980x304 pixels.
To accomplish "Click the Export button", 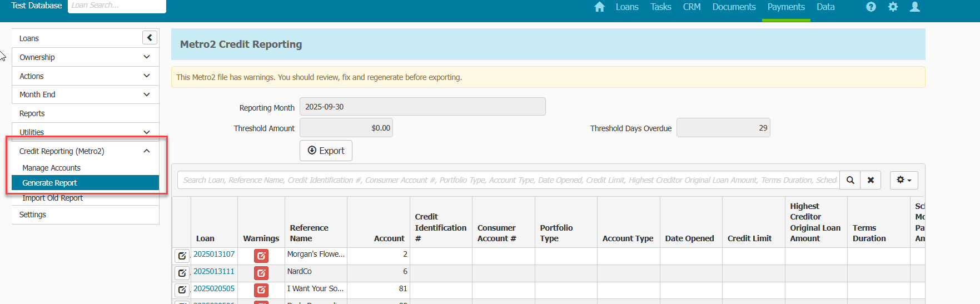I will tap(326, 151).
